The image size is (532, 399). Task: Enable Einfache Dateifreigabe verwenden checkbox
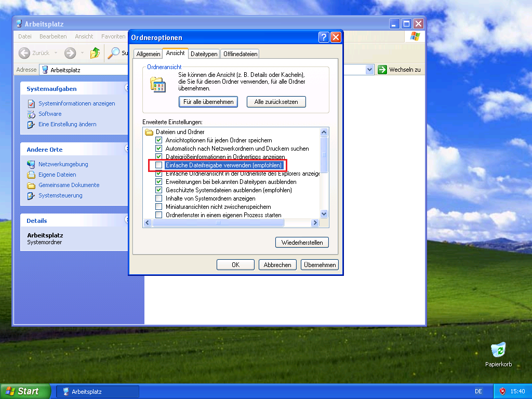tap(159, 165)
